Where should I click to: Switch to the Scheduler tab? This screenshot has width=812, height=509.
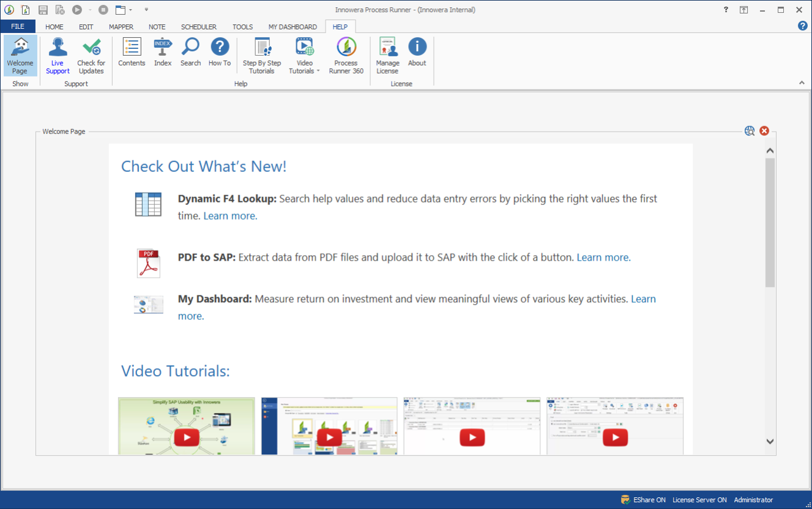[198, 27]
